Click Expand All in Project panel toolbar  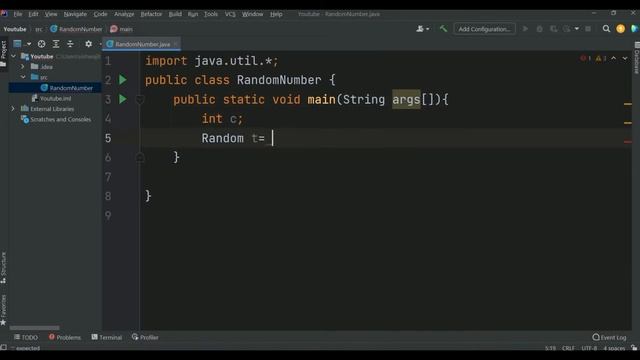(56, 44)
